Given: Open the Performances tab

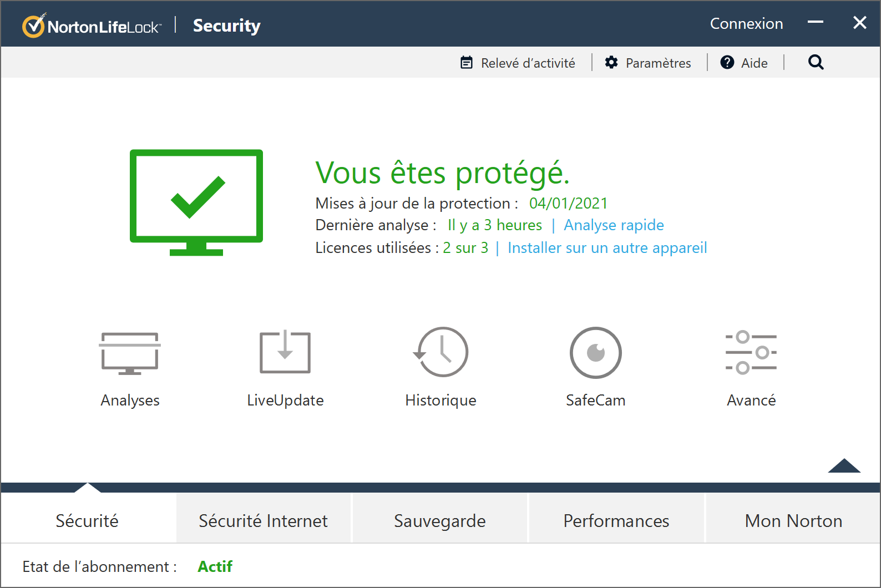Looking at the screenshot, I should pos(616,520).
